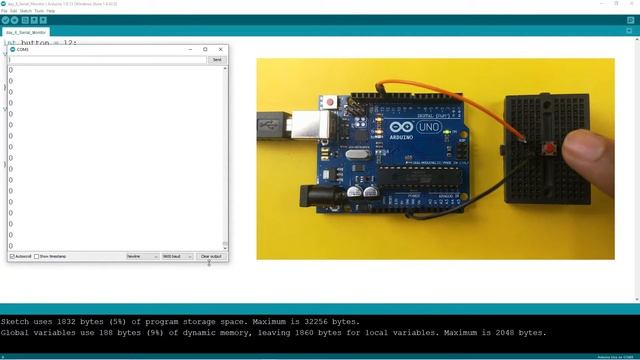Screen dimensions: 640x360
Task: Click the Arduino logo in the main title bar
Action: coord(3,4)
